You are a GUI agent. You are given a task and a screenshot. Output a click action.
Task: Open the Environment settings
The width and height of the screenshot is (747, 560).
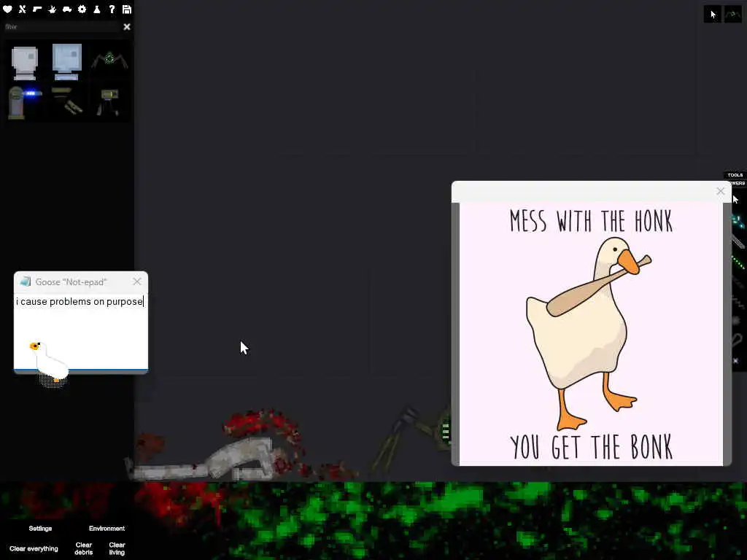(x=107, y=528)
